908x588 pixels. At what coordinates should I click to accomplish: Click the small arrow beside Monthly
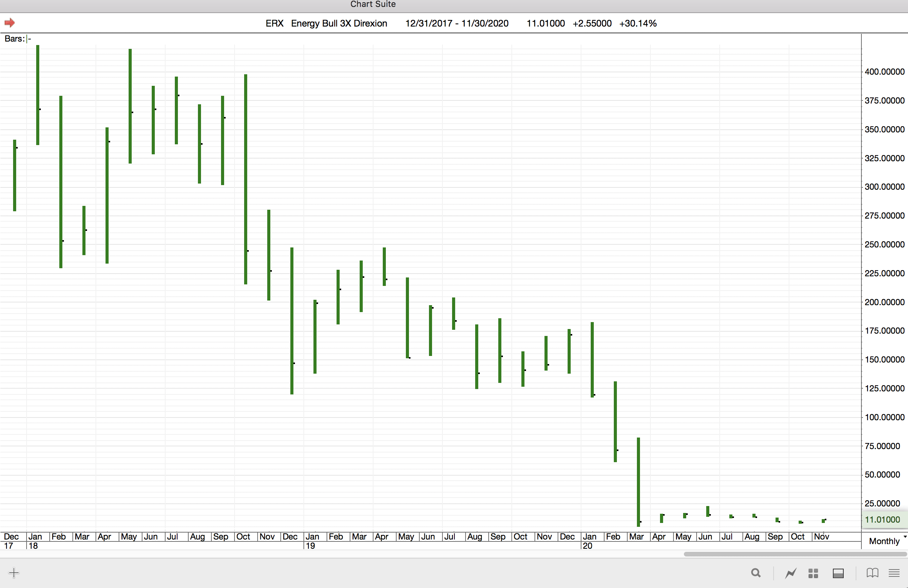click(x=905, y=536)
